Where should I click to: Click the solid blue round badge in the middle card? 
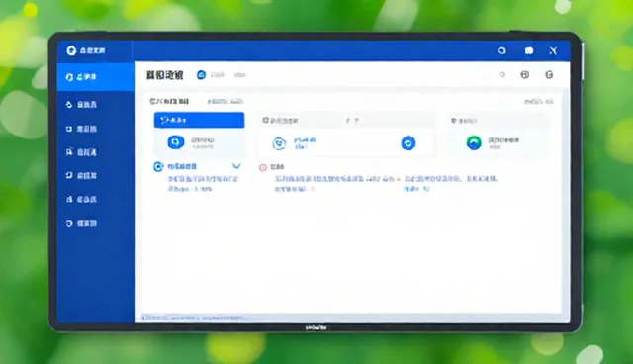tap(408, 142)
